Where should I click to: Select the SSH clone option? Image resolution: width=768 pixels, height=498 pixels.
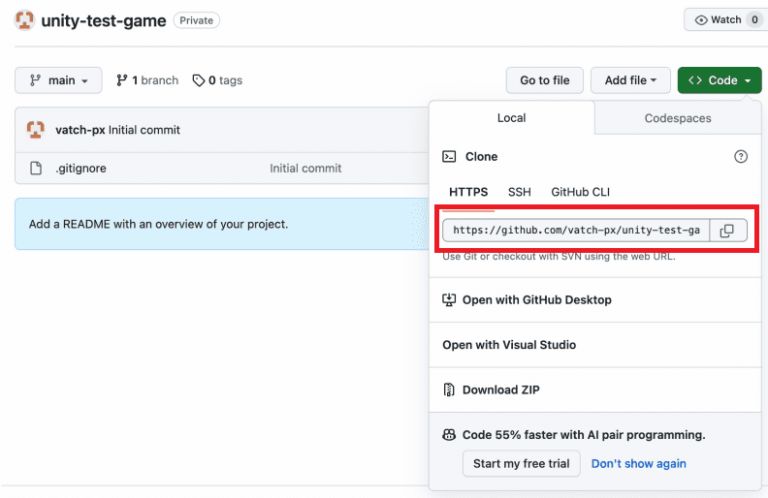[x=519, y=192]
